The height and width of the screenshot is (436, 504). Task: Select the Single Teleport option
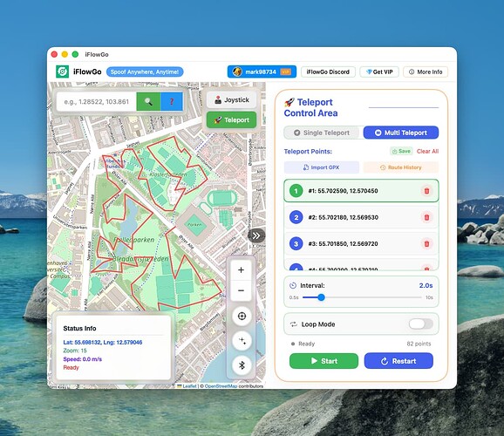click(x=322, y=133)
